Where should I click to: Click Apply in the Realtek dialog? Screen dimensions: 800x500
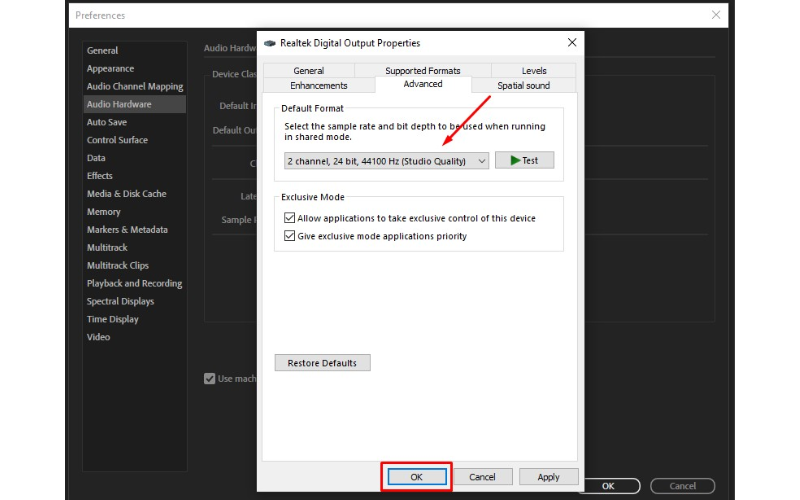pyautogui.click(x=548, y=477)
